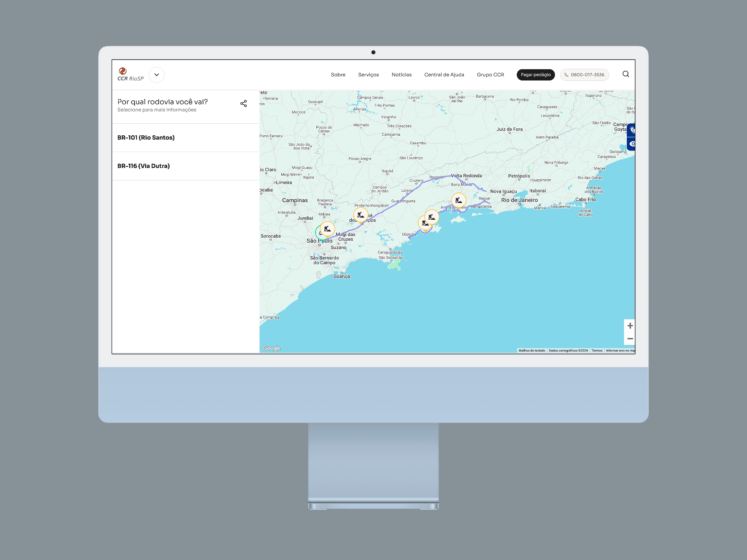747x560 pixels.
Task: Open Central de Ajuda menu
Action: pos(444,75)
